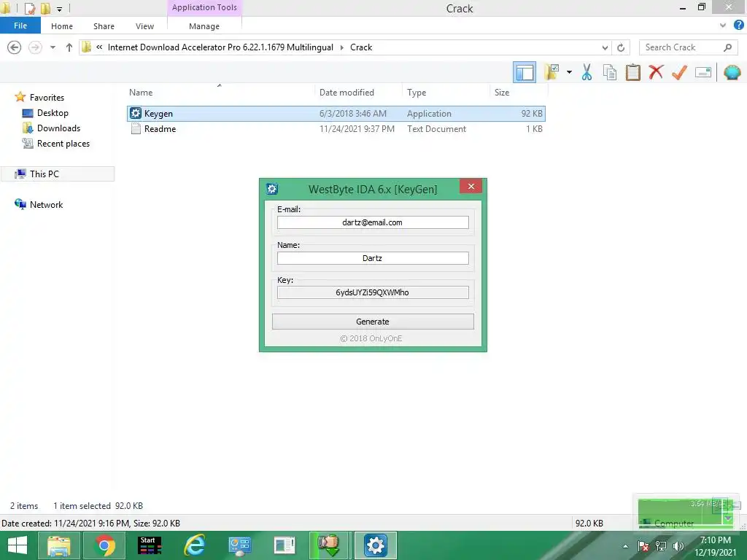Select Downloads in the navigation pane

[x=58, y=128]
